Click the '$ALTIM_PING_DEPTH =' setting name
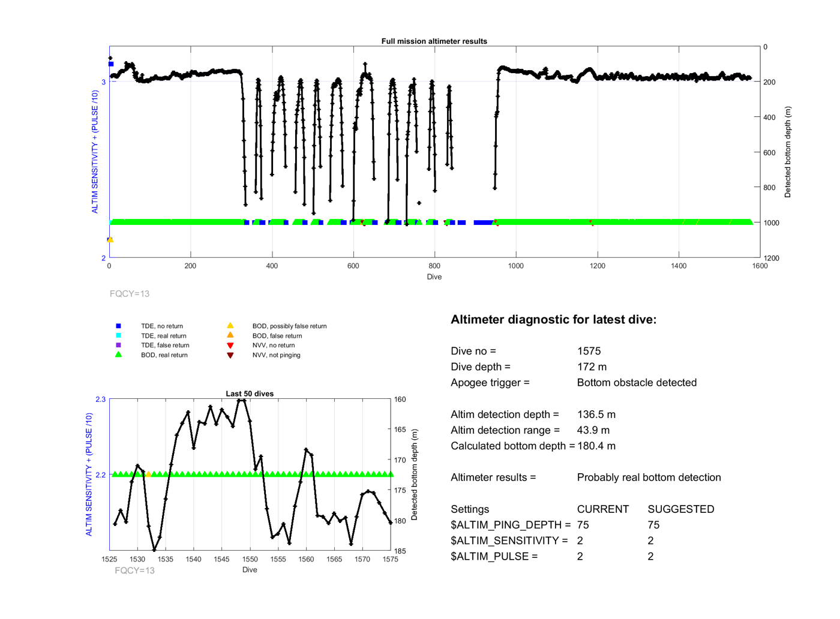The height and width of the screenshot is (619, 840). [x=511, y=525]
